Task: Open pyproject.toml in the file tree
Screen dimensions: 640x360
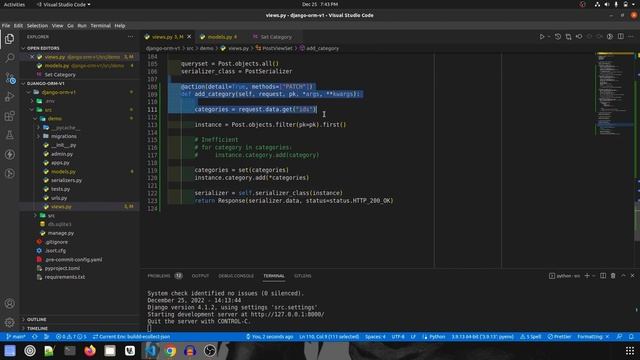Action: [62, 268]
